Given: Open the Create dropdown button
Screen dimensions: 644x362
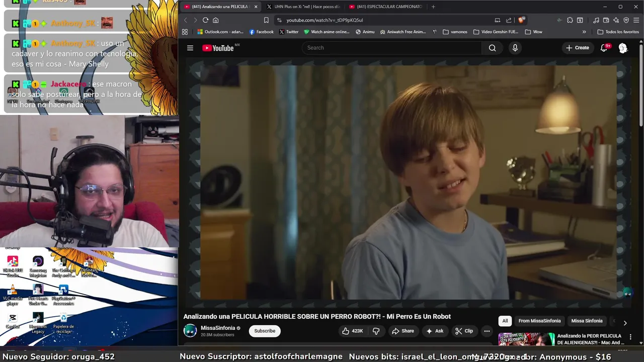Looking at the screenshot, I should pos(577,48).
